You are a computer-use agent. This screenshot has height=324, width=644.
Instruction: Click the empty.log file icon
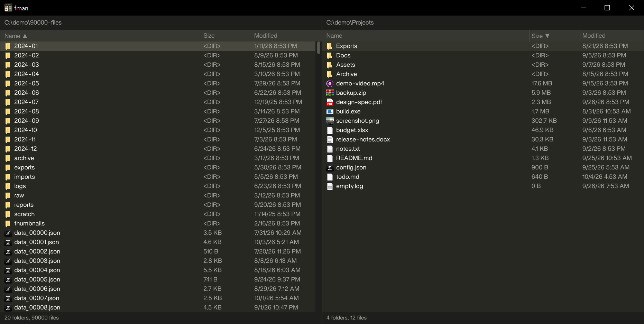330,186
